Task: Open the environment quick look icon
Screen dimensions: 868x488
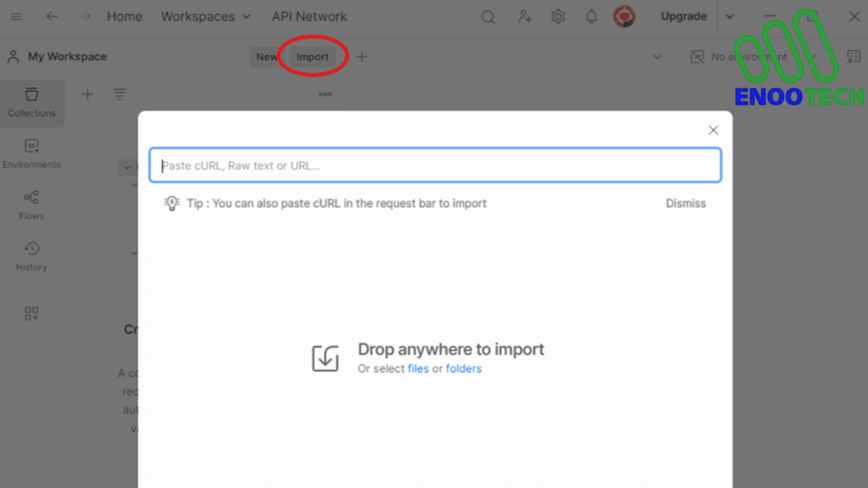Action: click(x=854, y=57)
